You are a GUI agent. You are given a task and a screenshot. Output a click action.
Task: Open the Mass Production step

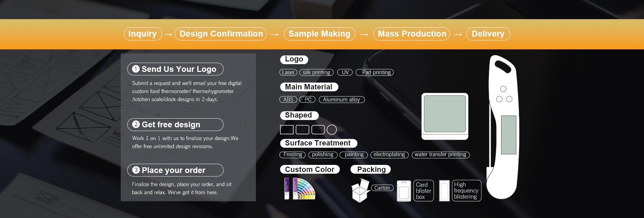click(x=412, y=34)
